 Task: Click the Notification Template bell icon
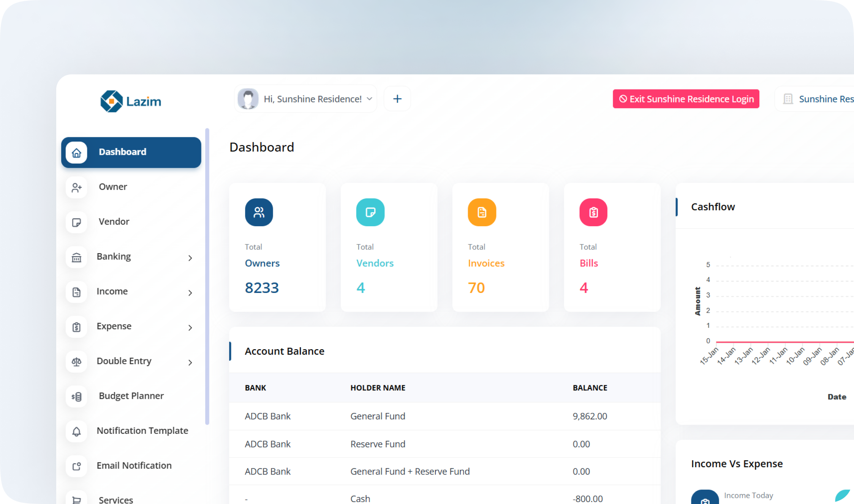coord(76,432)
